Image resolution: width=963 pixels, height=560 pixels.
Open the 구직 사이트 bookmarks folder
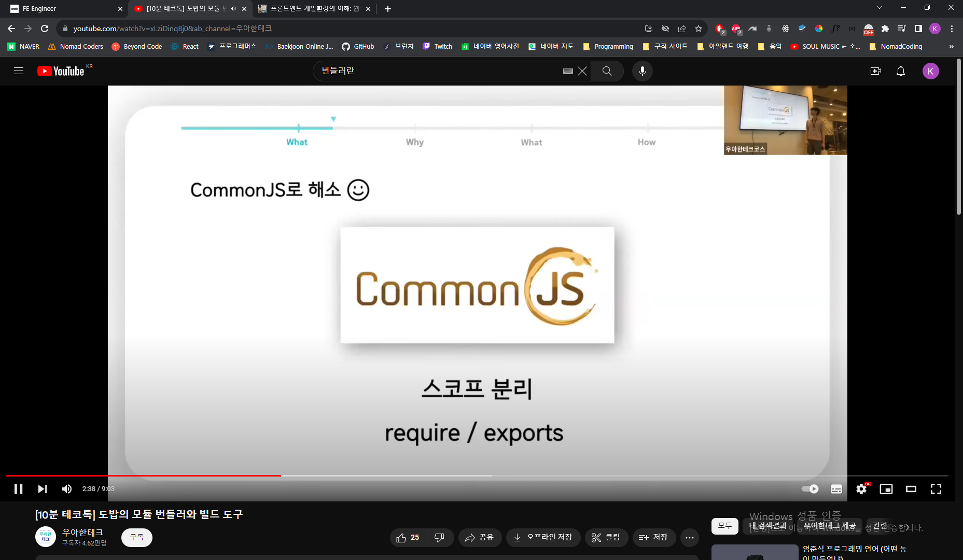click(665, 47)
